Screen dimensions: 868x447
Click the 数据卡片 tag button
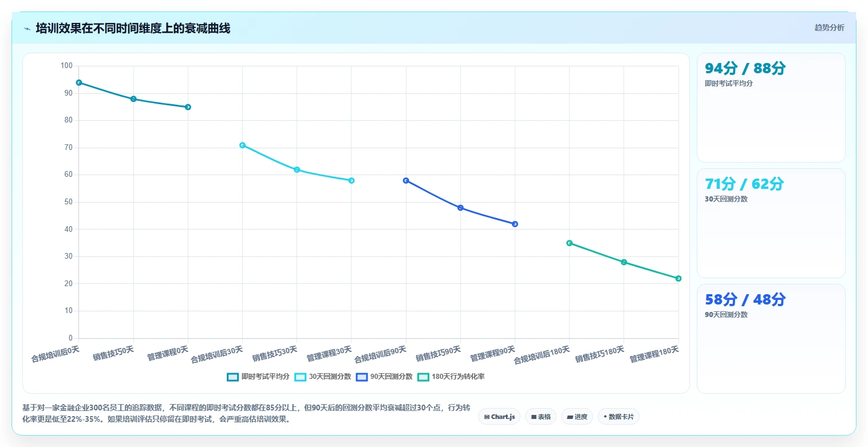point(618,417)
